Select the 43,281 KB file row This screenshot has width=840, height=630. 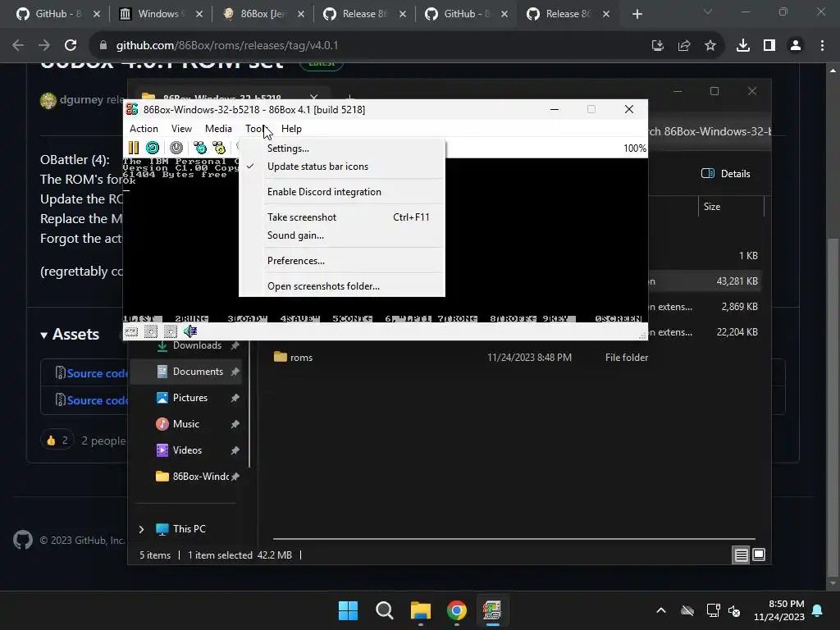coord(705,281)
